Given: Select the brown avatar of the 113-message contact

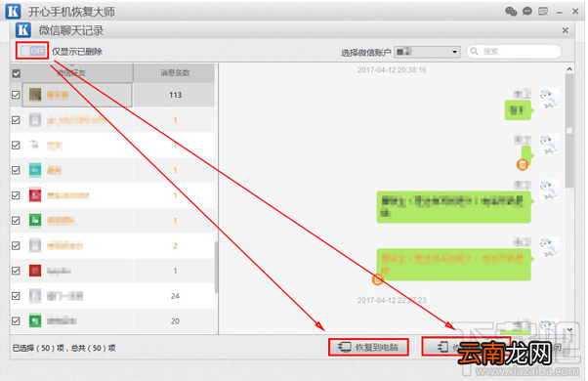Looking at the screenshot, I should [35, 95].
